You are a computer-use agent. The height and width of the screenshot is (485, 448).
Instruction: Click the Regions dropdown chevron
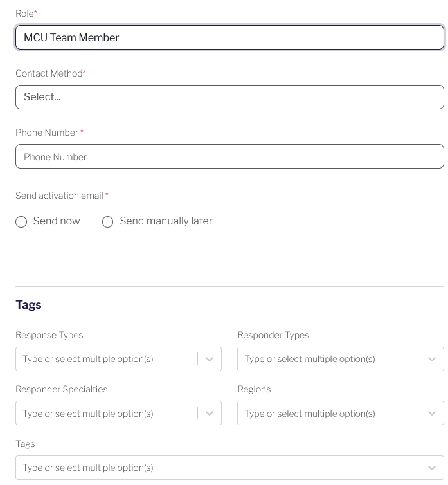pos(432,413)
